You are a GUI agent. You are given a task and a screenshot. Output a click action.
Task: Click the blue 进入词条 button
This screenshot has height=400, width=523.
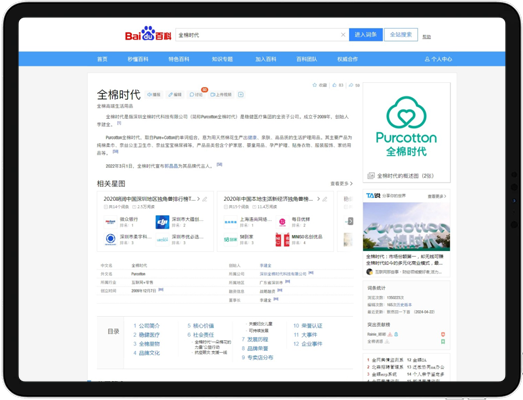click(366, 35)
